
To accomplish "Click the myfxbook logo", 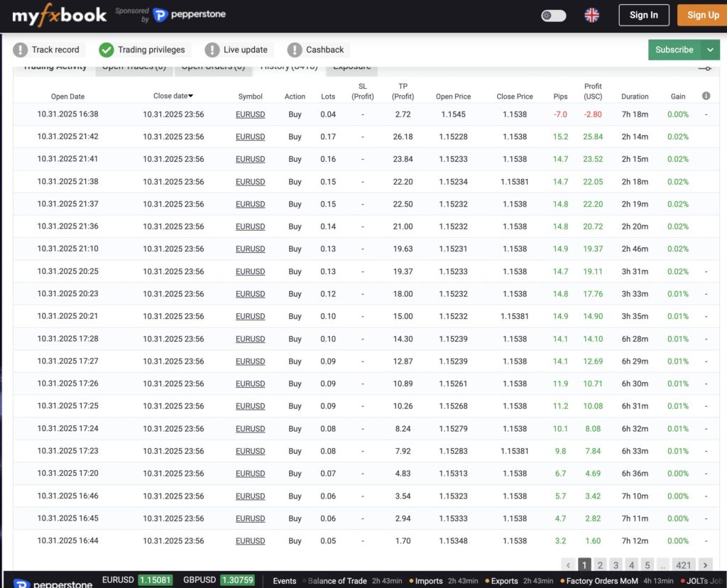I will click(59, 15).
